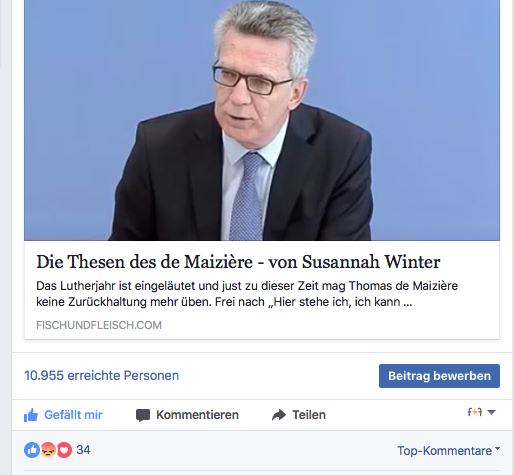Image resolution: width=514 pixels, height=475 pixels.
Task: Click the share arrow icon beside Teilen
Action: click(x=279, y=415)
